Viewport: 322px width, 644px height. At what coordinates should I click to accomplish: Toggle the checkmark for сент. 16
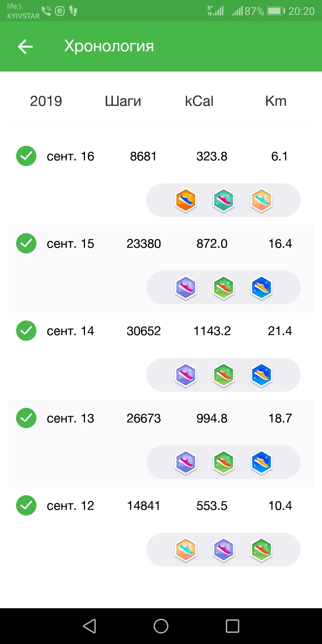point(26,156)
